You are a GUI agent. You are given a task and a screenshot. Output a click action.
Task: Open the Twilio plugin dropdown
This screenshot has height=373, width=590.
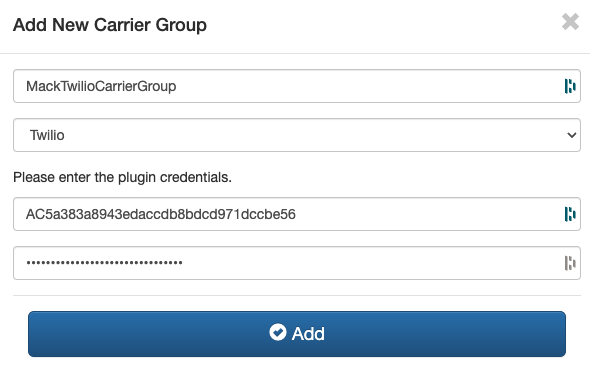tap(297, 135)
